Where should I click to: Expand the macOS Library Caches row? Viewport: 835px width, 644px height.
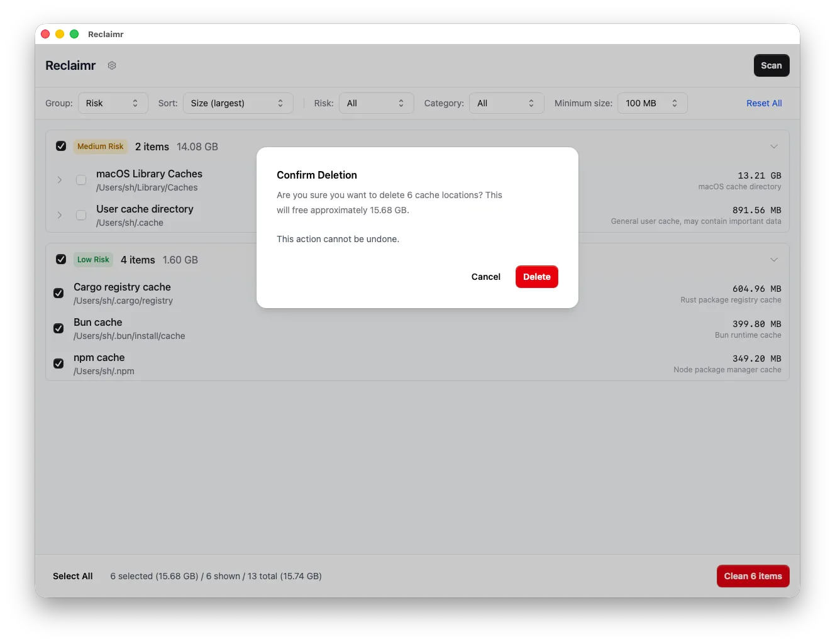60,180
